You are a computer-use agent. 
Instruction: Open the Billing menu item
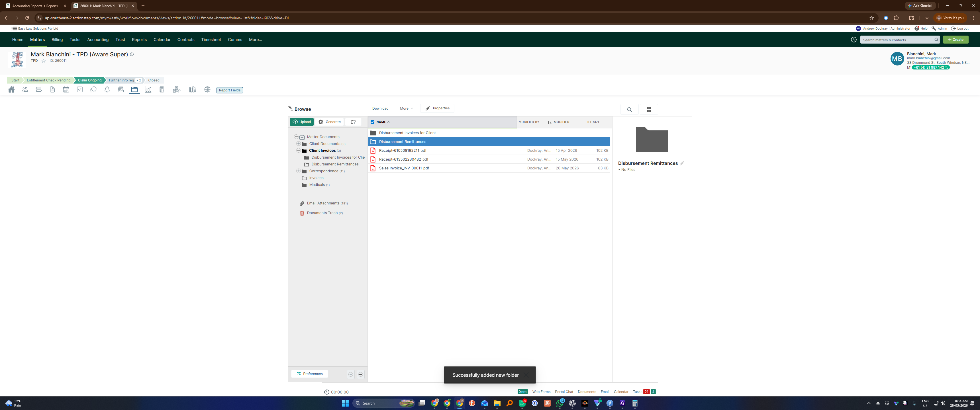pos(57,40)
